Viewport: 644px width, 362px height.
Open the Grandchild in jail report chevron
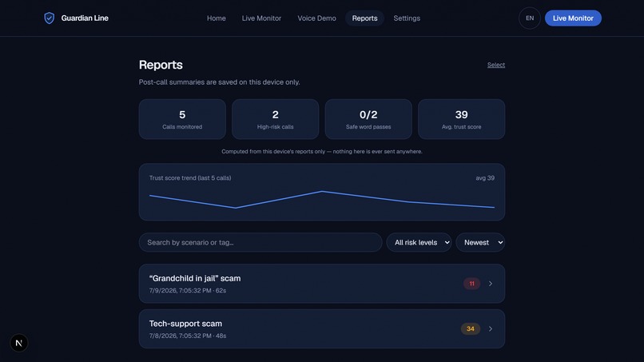coord(491,284)
